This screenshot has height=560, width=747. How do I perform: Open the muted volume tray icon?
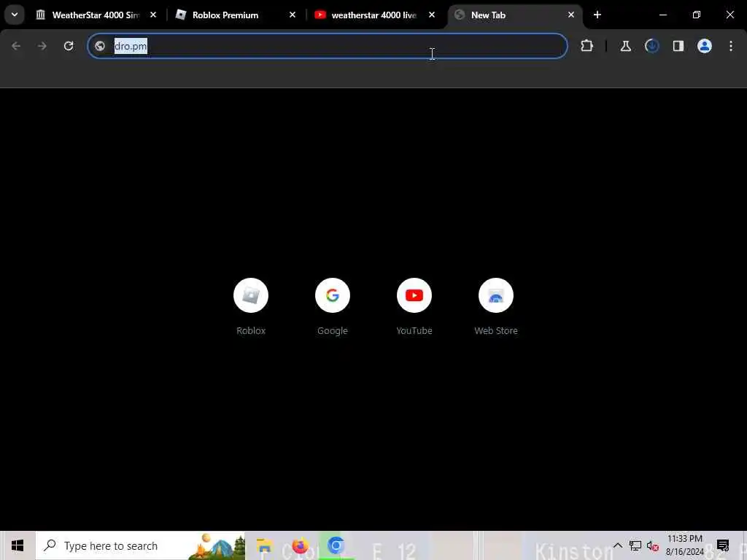pyautogui.click(x=652, y=545)
